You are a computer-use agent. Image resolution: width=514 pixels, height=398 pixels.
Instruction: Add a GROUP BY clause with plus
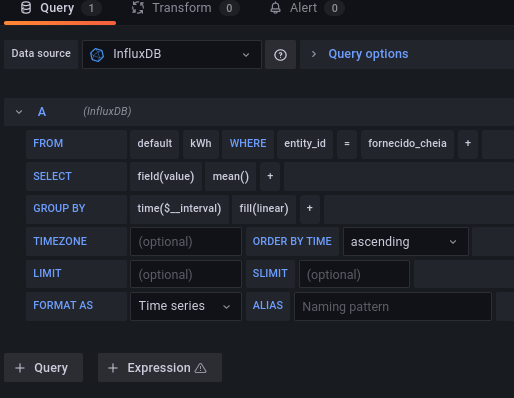tap(310, 209)
